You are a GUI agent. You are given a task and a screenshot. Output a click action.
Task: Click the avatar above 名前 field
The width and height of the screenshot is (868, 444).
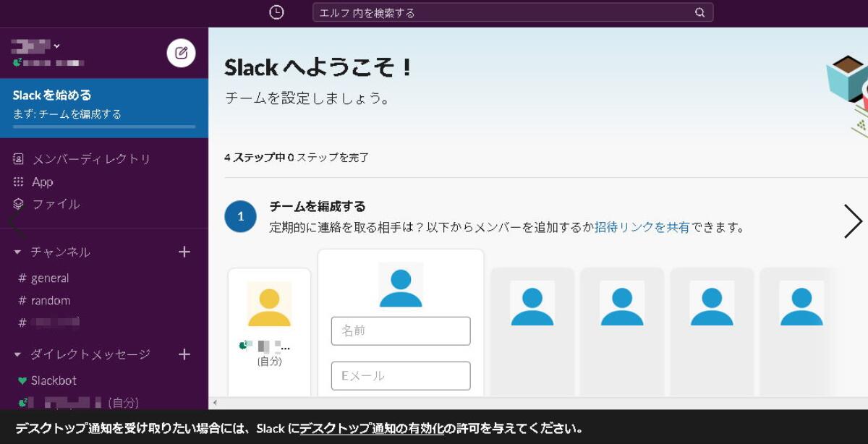(401, 285)
